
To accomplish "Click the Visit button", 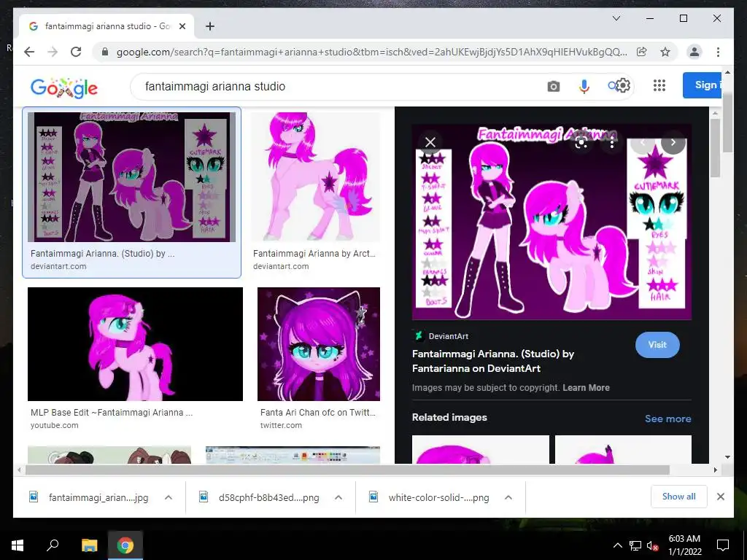I will pyautogui.click(x=657, y=345).
